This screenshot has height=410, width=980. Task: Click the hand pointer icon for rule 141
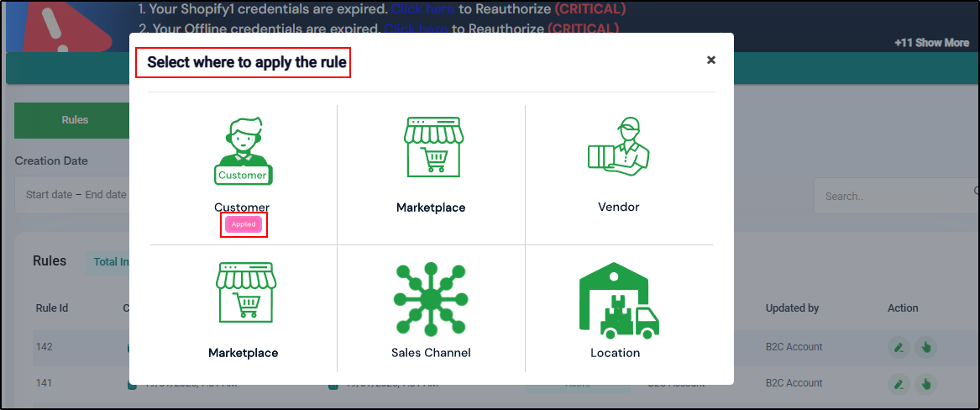pos(925,384)
